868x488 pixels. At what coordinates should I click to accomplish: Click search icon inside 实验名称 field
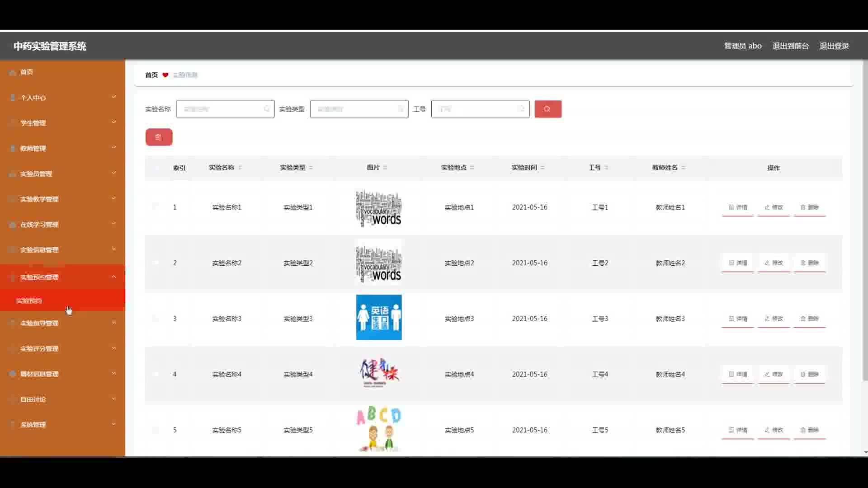point(267,109)
